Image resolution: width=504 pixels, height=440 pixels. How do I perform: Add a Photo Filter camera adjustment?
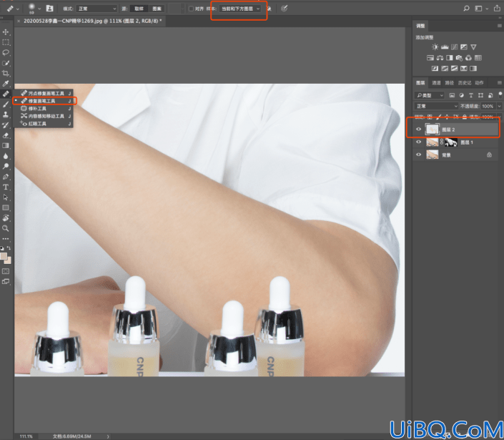[x=459, y=58]
